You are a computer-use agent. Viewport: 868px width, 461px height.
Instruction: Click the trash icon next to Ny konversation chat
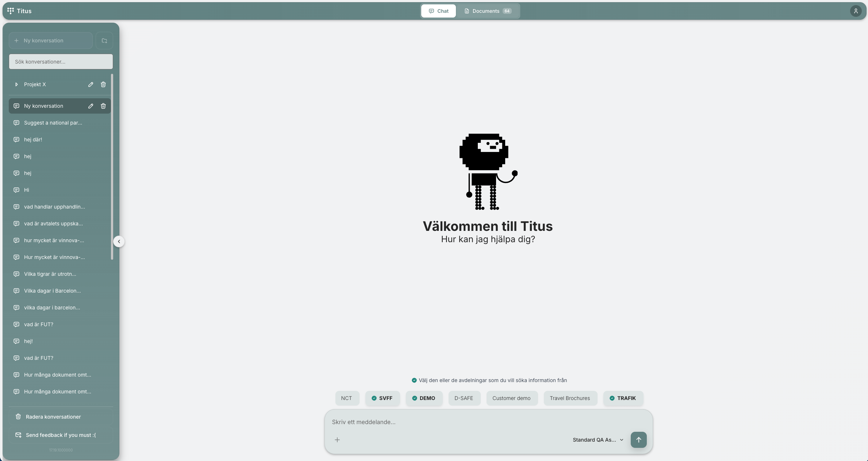click(x=103, y=106)
